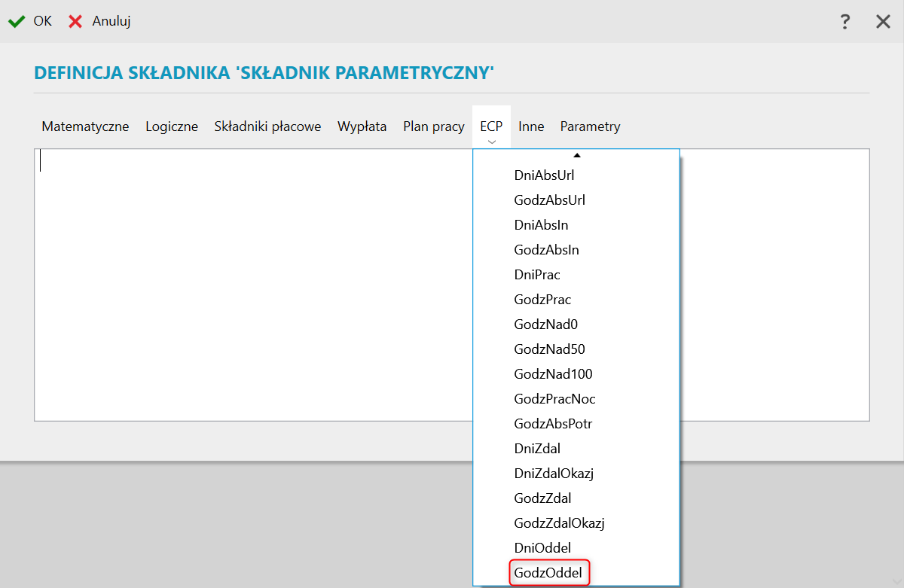
Task: Select GodzOddel from the ECP list
Action: 548,573
